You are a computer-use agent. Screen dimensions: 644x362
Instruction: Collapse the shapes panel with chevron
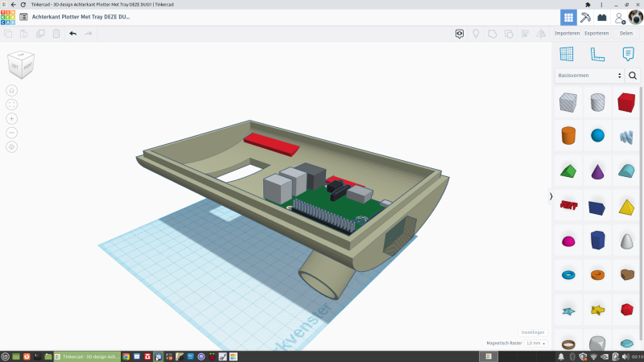[551, 196]
